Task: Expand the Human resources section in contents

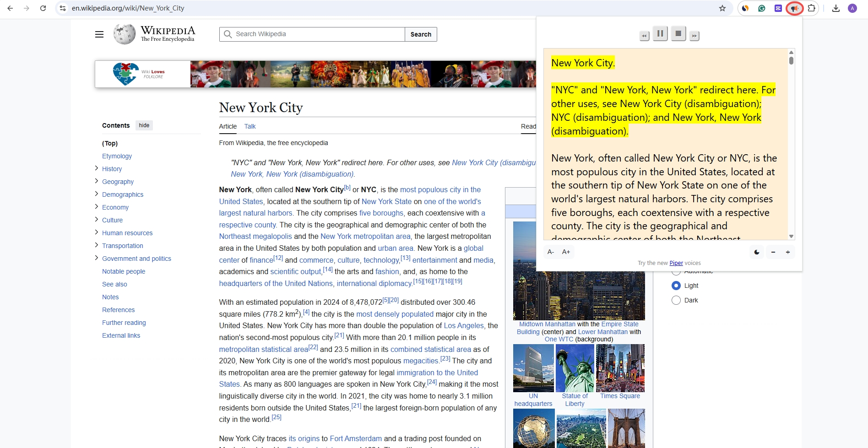Action: pyautogui.click(x=97, y=232)
